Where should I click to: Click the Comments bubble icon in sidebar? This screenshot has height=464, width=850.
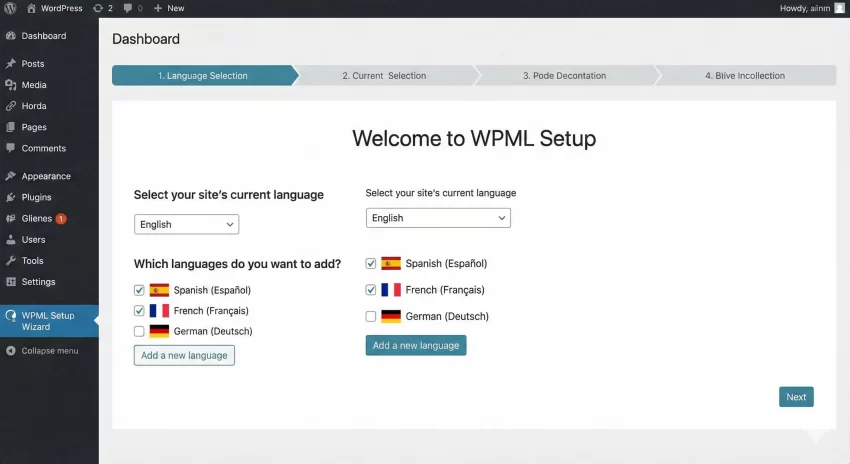click(x=10, y=148)
